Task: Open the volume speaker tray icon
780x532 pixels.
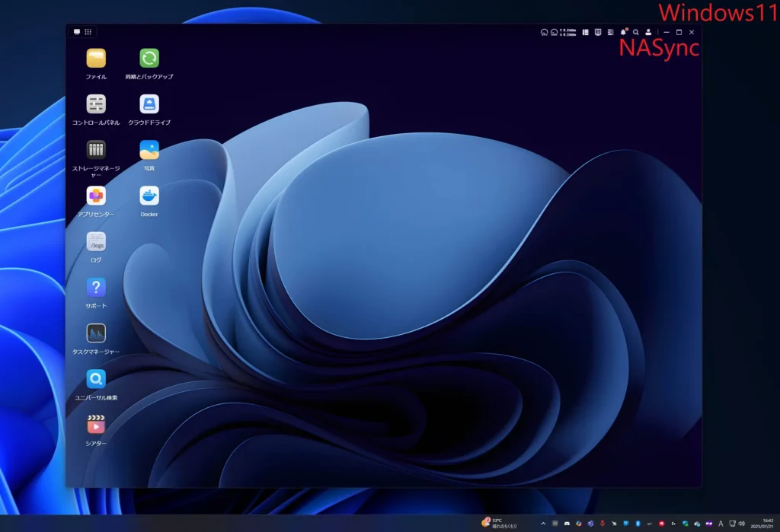Action: (742, 524)
